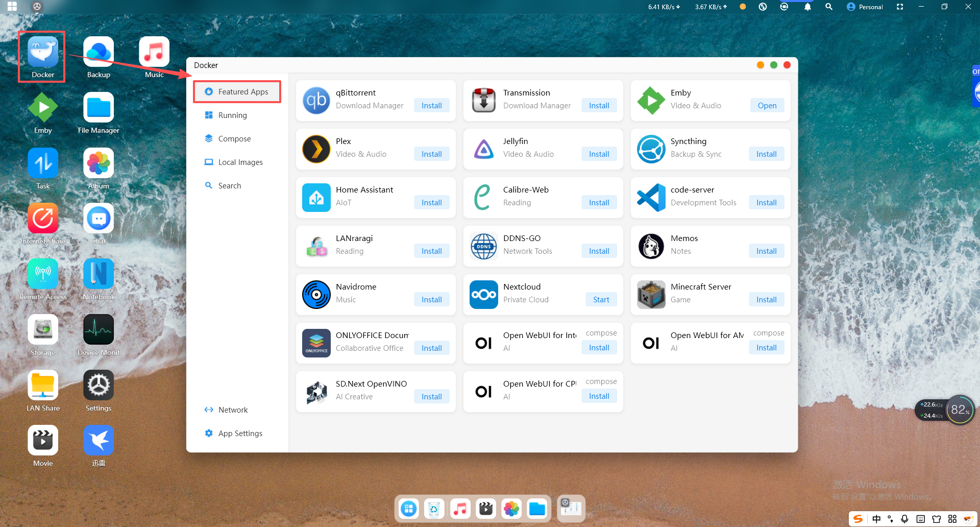This screenshot has height=527, width=980.
Task: Open the Settings desktop app
Action: pos(99,385)
